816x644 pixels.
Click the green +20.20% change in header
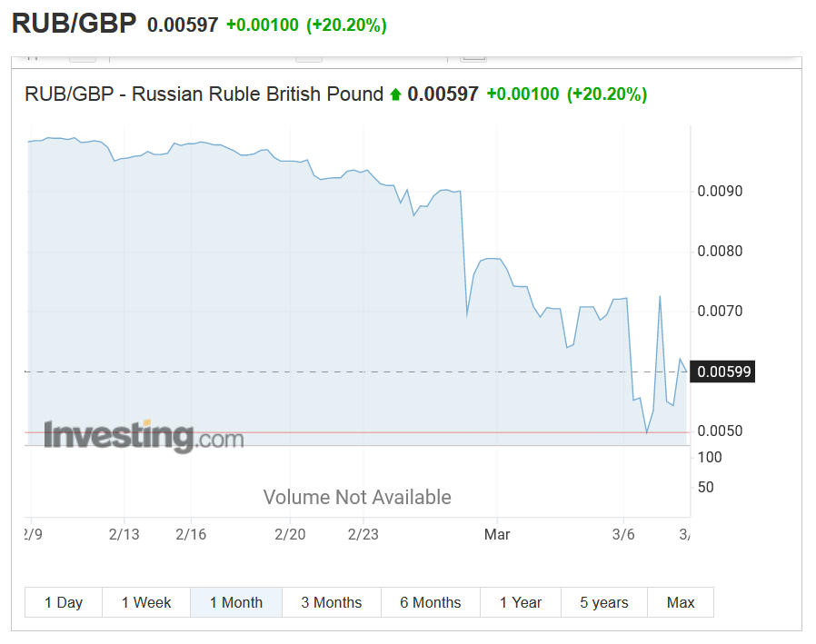point(346,25)
